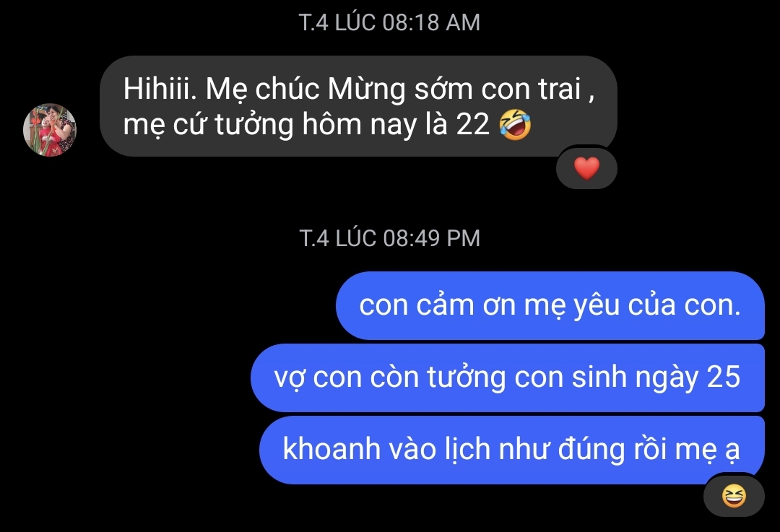This screenshot has height=532, width=780.
Task: Select the gray message starting with Hihiii
Action: 358,106
